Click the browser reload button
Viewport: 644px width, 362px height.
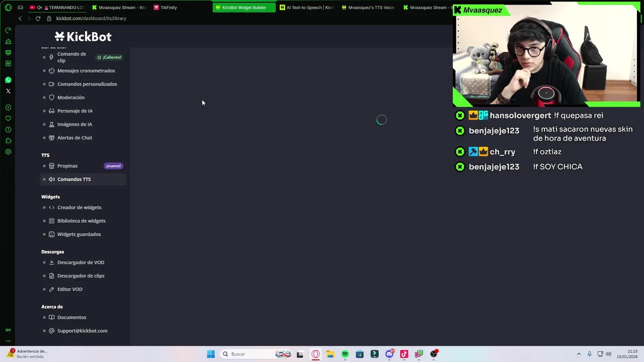tap(38, 19)
